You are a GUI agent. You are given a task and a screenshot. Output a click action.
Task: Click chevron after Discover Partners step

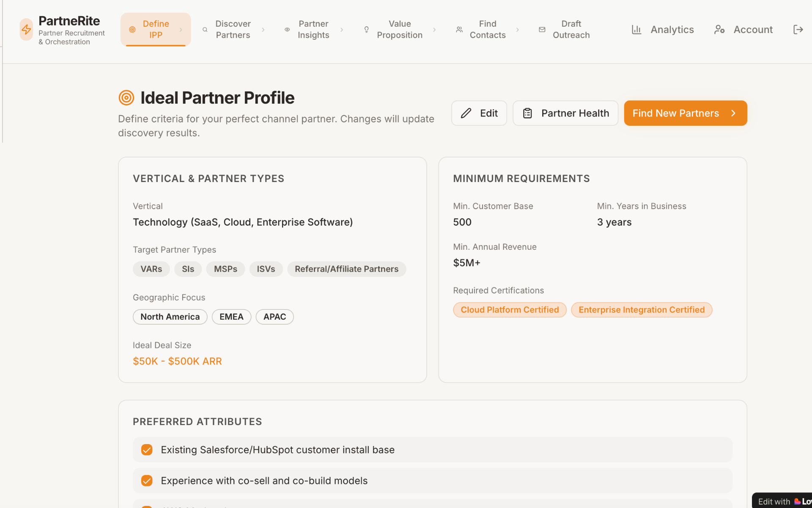tap(263, 30)
